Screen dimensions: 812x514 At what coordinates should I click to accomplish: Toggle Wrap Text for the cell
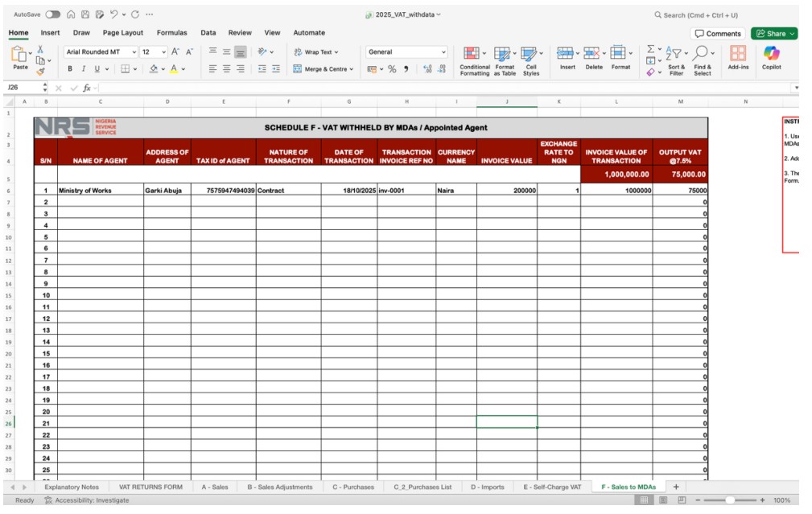click(316, 51)
